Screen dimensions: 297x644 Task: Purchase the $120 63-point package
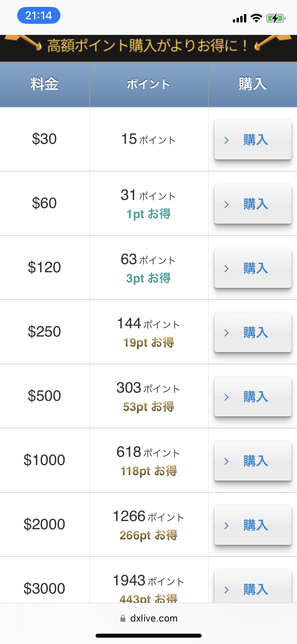(x=253, y=268)
